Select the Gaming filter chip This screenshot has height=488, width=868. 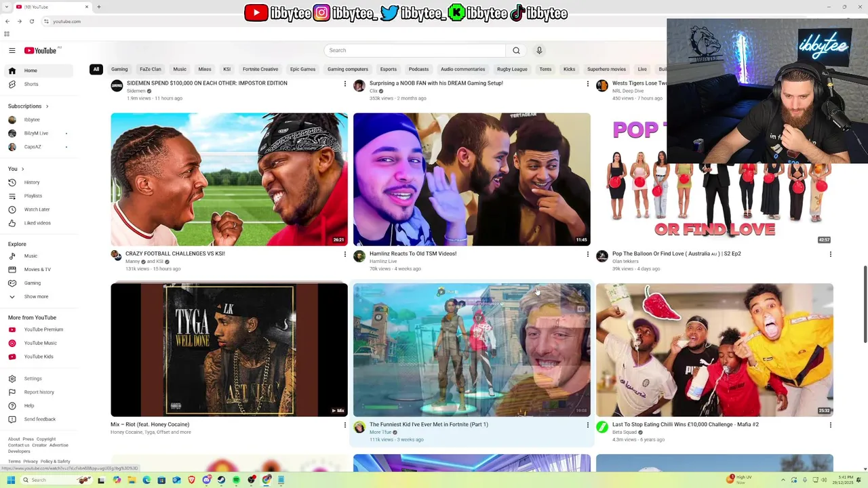pyautogui.click(x=119, y=69)
